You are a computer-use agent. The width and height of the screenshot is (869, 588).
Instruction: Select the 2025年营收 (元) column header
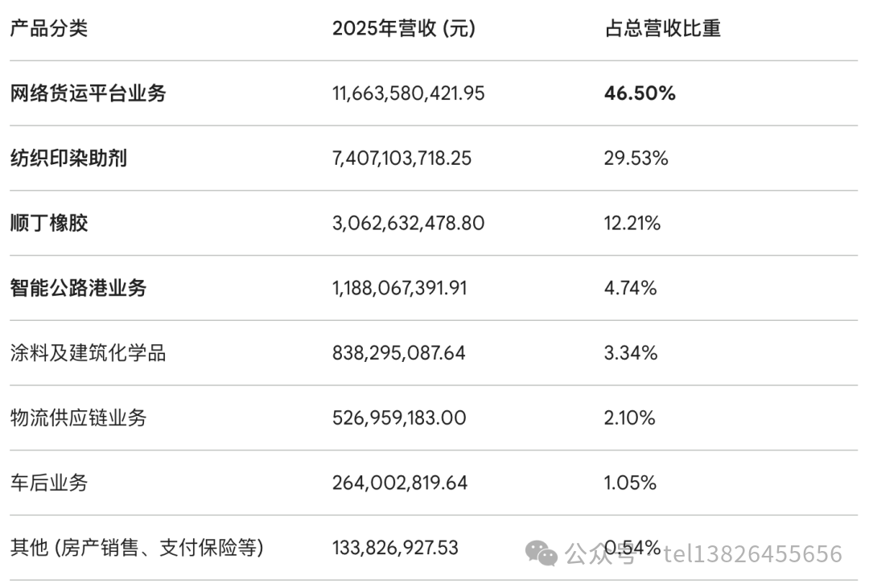tap(404, 28)
